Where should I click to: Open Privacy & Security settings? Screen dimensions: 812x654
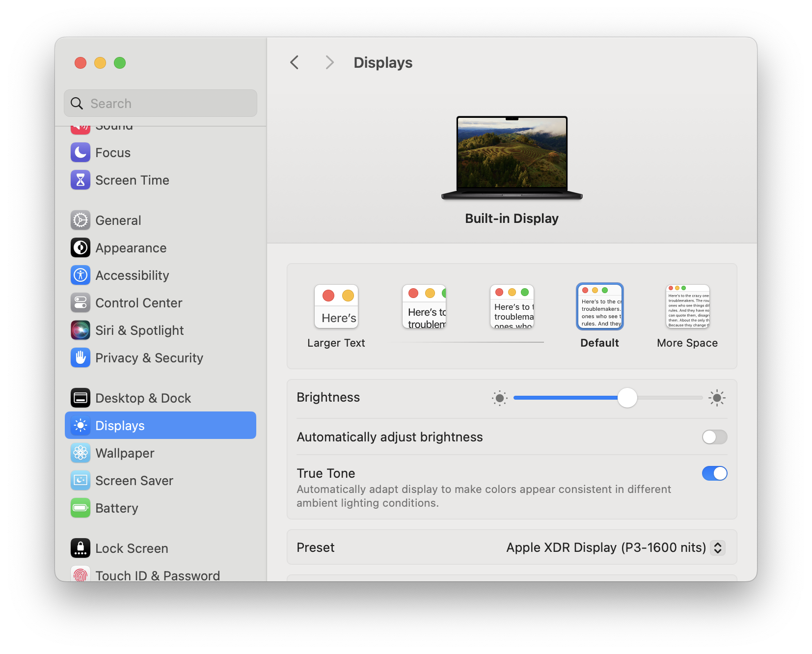tap(149, 357)
